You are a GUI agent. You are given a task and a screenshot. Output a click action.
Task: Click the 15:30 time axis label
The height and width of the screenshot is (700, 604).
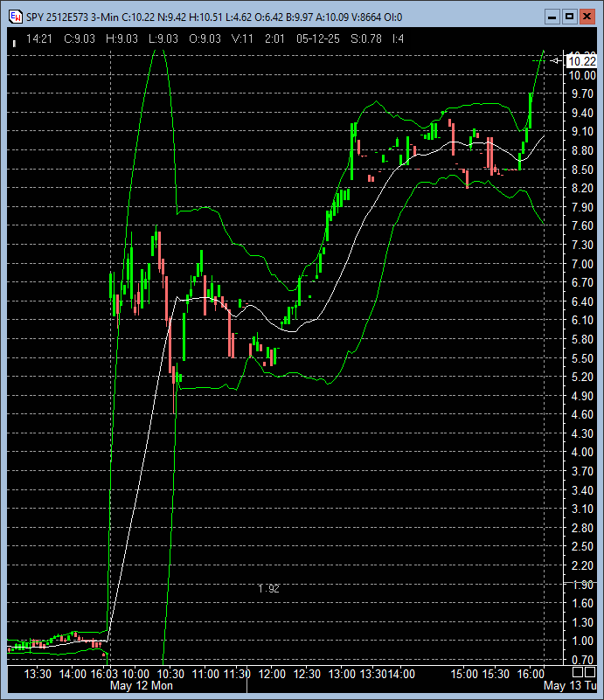(496, 674)
